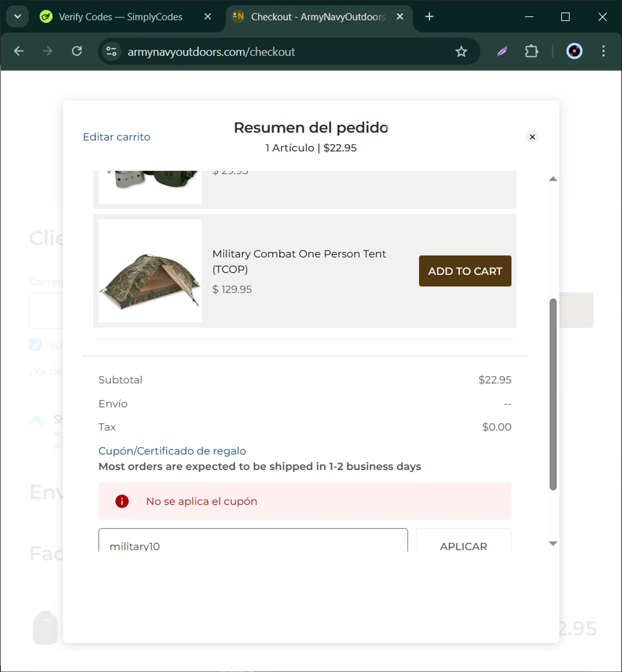This screenshot has height=672, width=622.
Task: Click the order summary scrollbar thumb
Action: [553, 394]
